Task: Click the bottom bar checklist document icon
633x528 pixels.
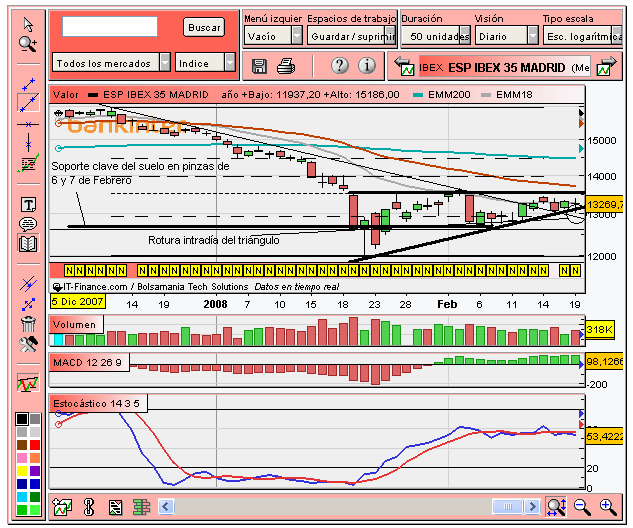Action: click(115, 507)
